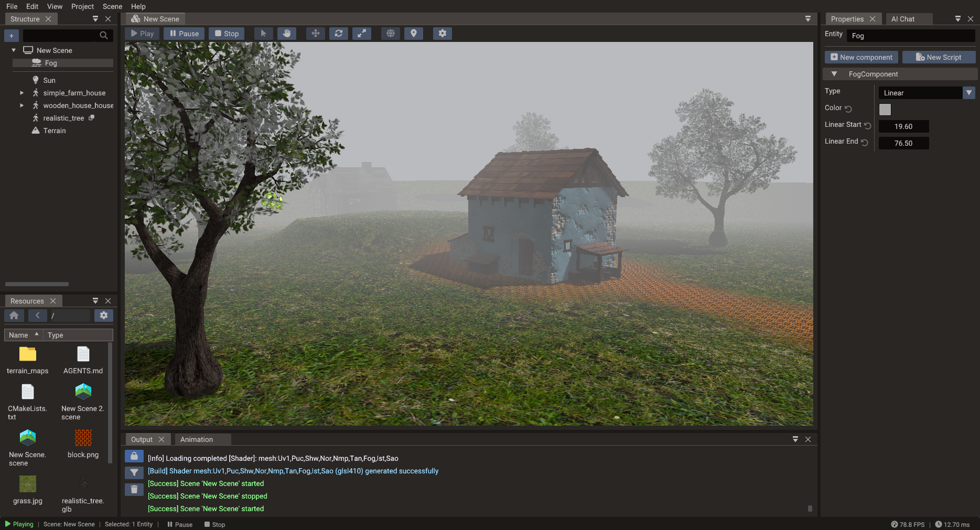Screen dimensions: 980x530
Task: Select the Terrain entity
Action: point(55,131)
